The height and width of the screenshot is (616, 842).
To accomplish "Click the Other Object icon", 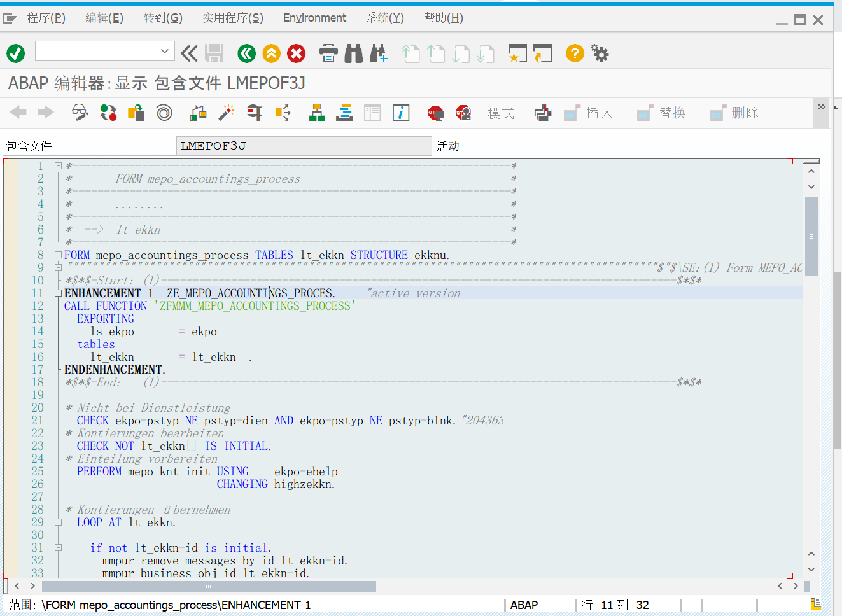I will point(136,113).
